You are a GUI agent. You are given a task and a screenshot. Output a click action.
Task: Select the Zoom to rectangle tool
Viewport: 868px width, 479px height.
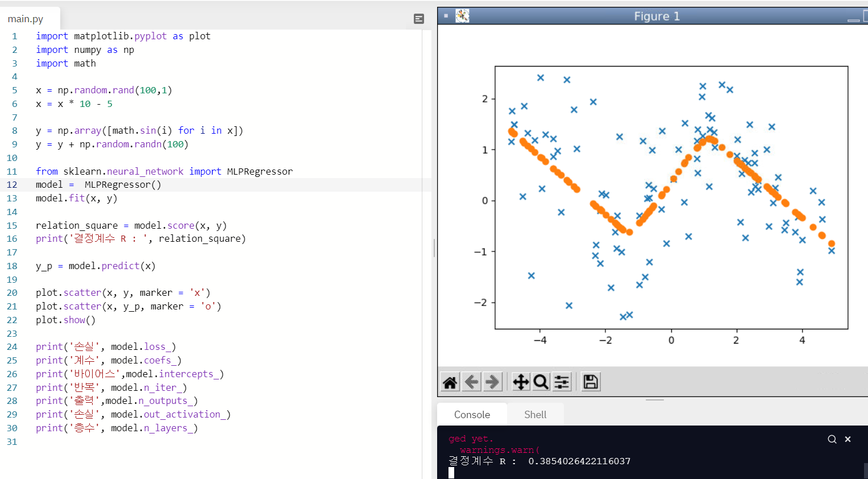tap(541, 382)
